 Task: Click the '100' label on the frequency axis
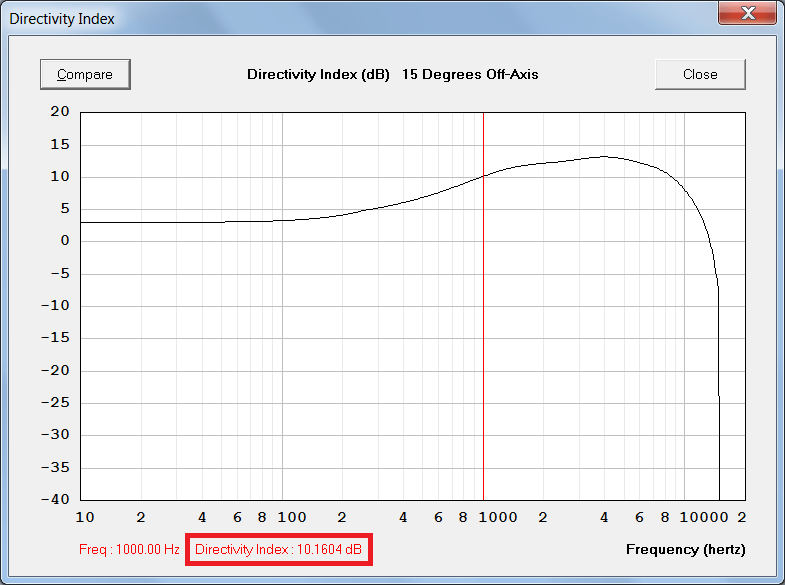point(292,517)
